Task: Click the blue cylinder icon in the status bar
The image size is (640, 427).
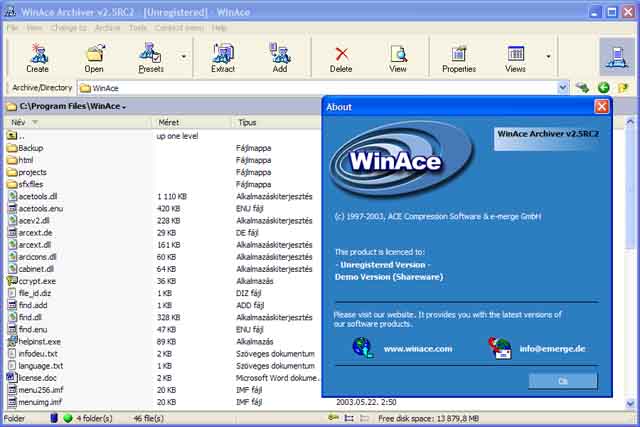Action: coord(54,418)
